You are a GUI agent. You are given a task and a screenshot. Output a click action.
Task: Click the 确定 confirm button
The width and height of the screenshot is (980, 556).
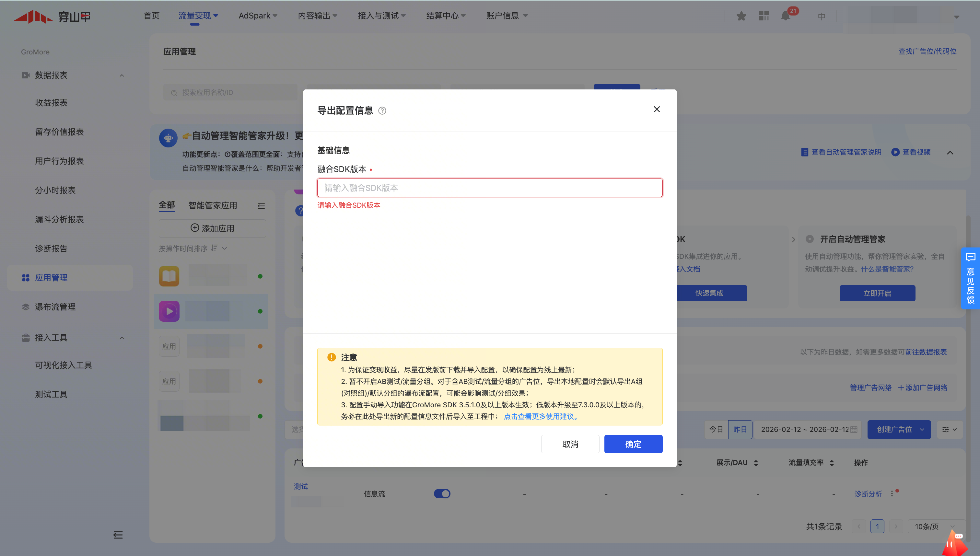[633, 444]
